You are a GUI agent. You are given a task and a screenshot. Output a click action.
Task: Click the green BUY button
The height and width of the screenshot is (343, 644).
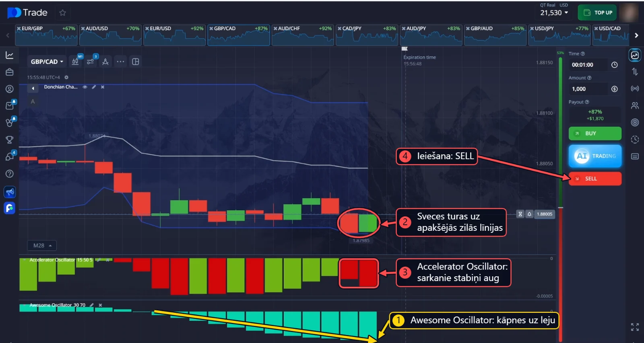[x=595, y=134]
